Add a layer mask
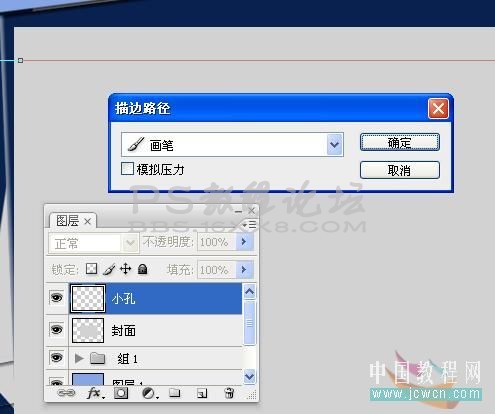The width and height of the screenshot is (495, 414). pyautogui.click(x=121, y=393)
